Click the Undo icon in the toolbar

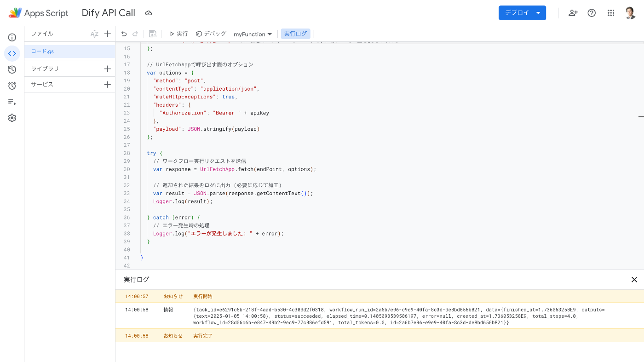pos(123,34)
